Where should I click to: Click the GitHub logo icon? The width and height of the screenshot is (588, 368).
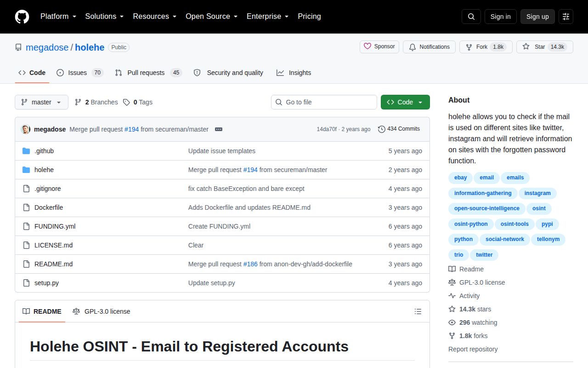[22, 17]
